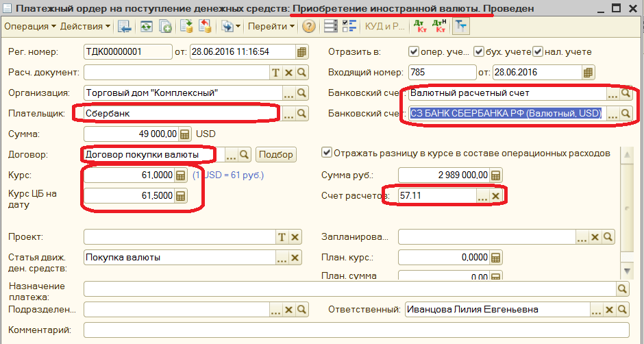
Task: Click the post document icon with green arrow
Action: coord(187,27)
